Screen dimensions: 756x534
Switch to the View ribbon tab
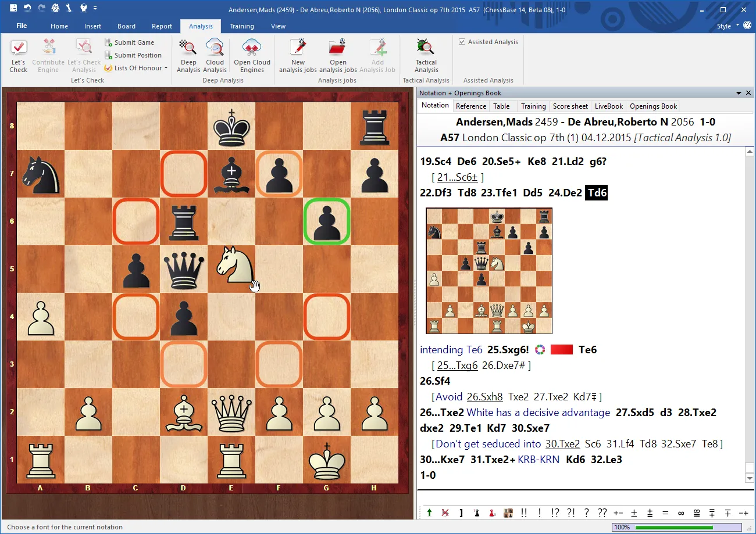click(x=279, y=26)
